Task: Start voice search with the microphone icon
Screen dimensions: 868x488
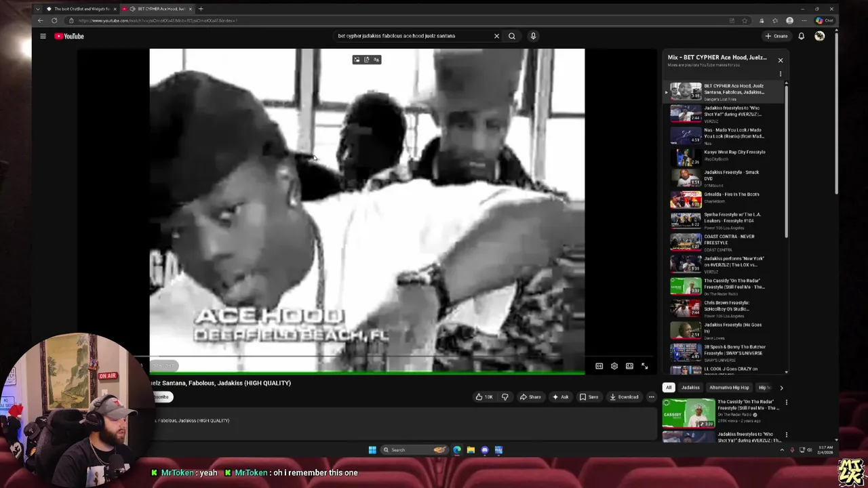Action: tap(533, 36)
